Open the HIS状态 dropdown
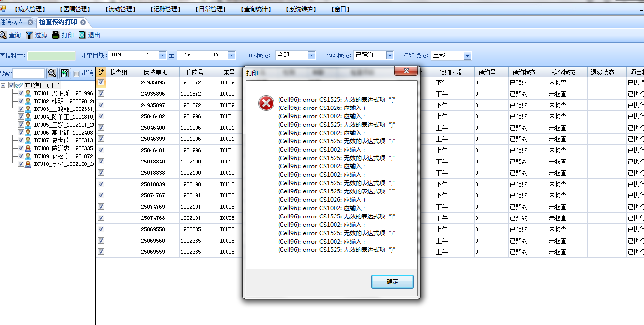Viewport: 644px width, 325px height. tap(311, 55)
